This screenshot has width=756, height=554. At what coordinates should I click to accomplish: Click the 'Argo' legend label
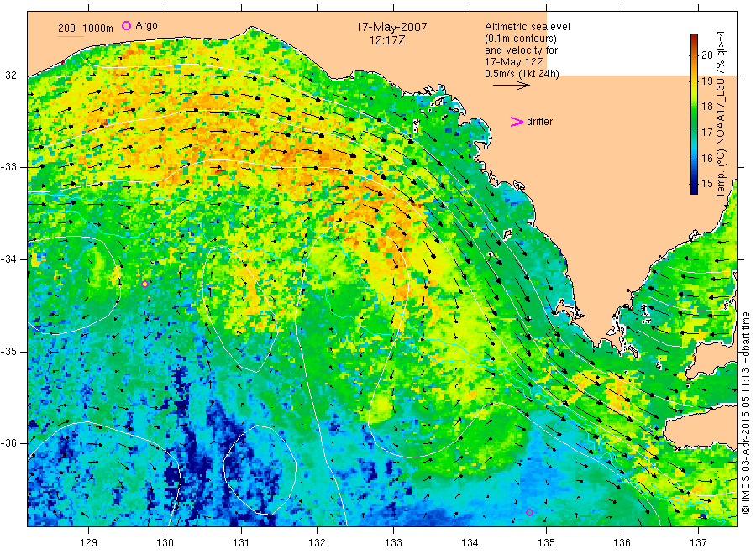146,25
